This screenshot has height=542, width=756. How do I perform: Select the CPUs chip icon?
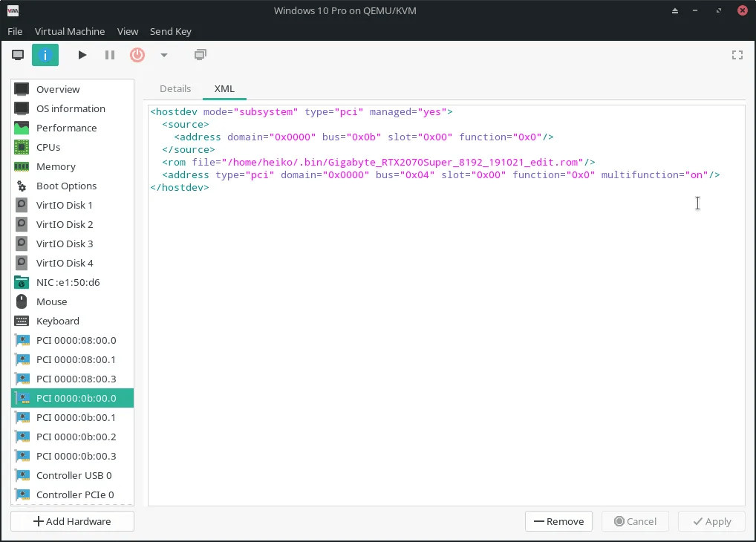coord(22,147)
